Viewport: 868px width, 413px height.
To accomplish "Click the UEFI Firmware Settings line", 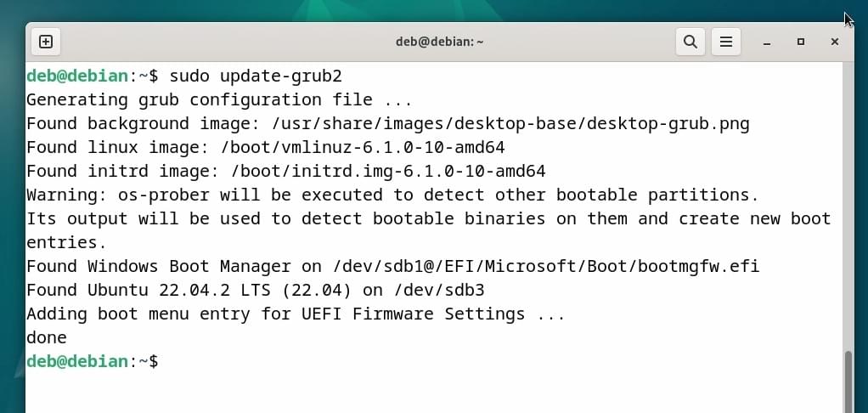I will point(296,314).
